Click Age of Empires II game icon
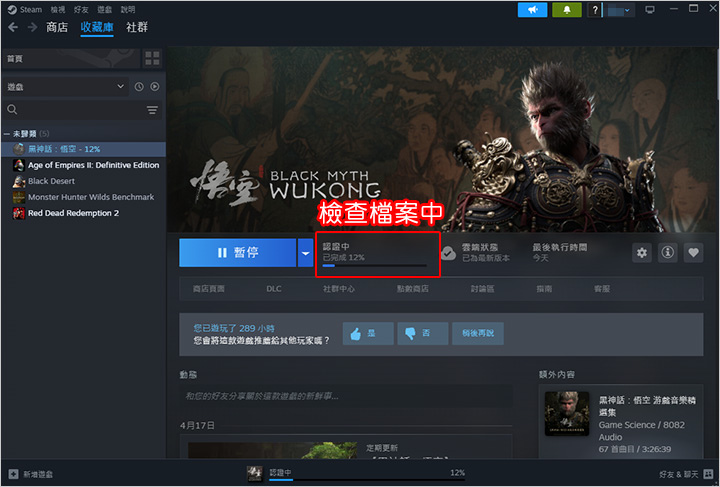The height and width of the screenshot is (487, 720). click(x=19, y=165)
